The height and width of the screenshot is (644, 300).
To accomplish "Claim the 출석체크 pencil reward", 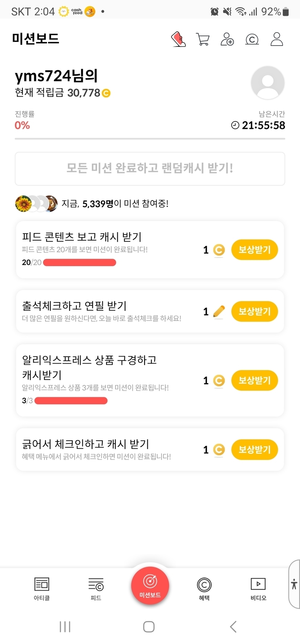I will (254, 312).
